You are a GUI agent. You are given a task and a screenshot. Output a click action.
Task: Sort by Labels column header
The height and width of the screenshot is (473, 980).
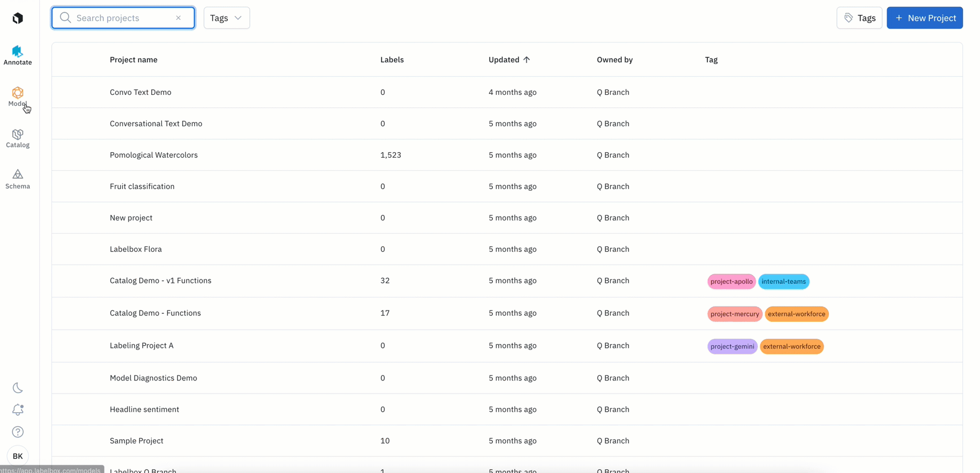(392, 60)
